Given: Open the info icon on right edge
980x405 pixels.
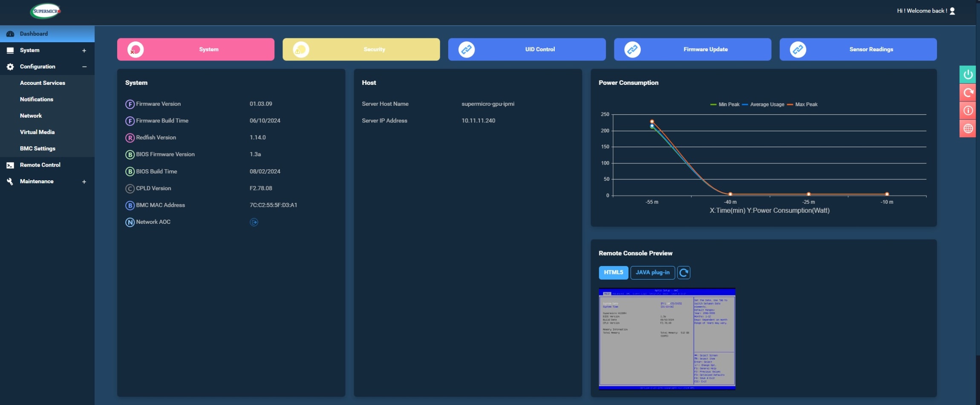Looking at the screenshot, I should pyautogui.click(x=968, y=111).
